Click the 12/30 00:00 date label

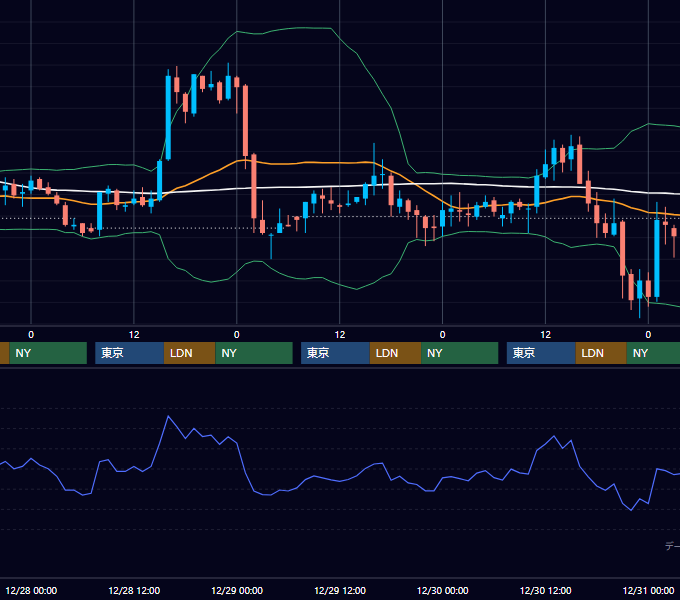pos(443,590)
